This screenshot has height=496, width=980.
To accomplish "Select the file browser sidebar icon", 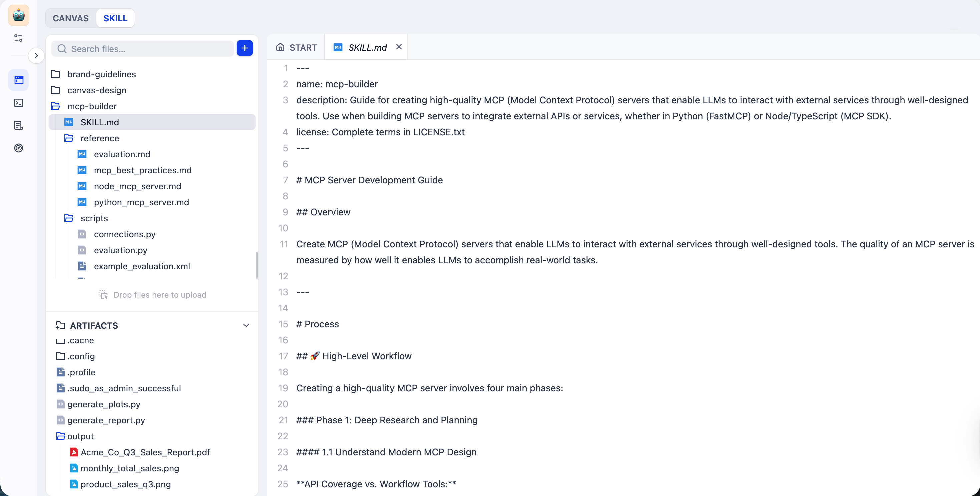I will click(19, 80).
